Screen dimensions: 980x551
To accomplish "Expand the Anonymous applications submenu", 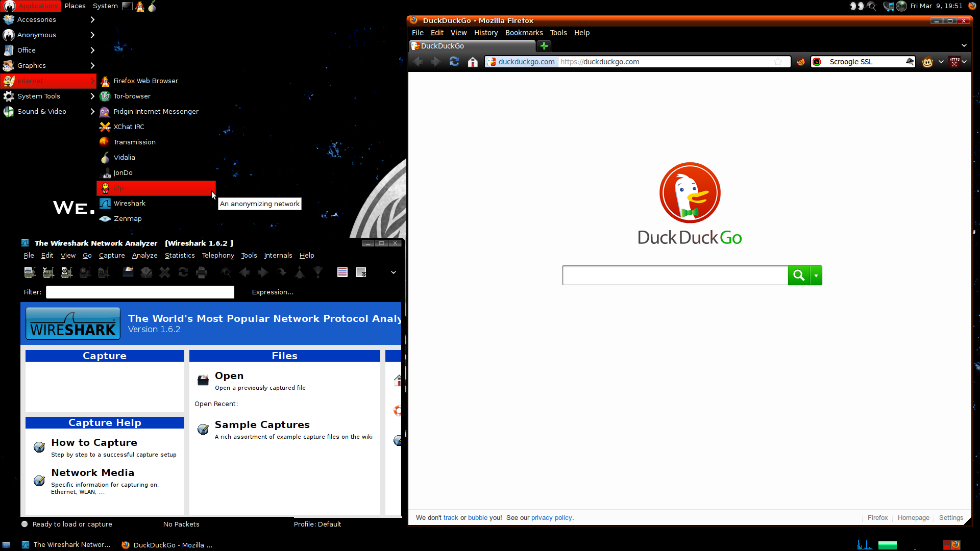I will 36,34.
